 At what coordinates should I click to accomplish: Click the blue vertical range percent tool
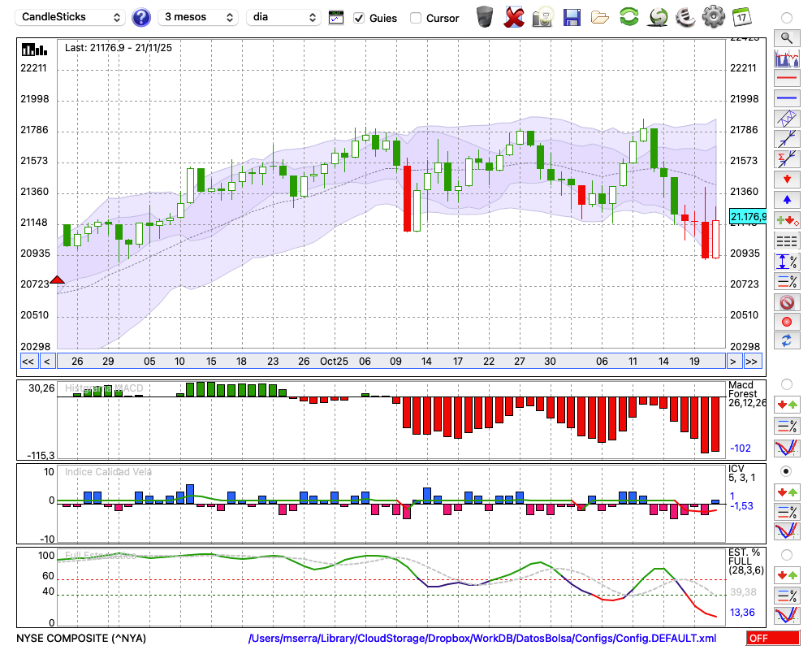[x=787, y=262]
